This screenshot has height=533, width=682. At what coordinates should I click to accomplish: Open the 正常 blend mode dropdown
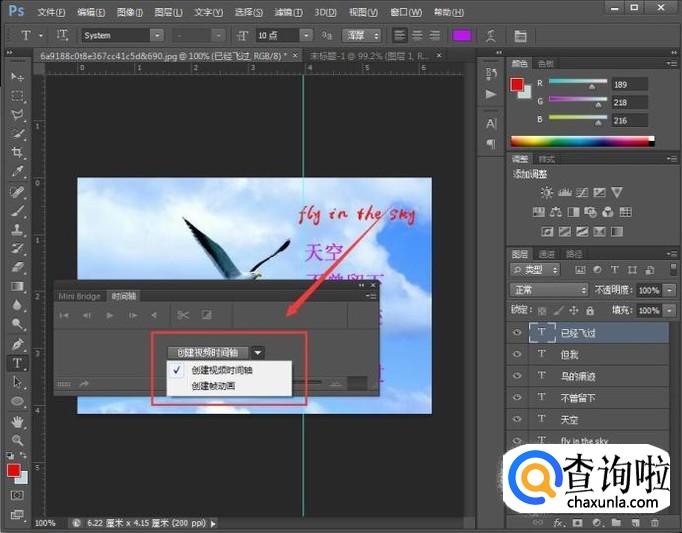pyautogui.click(x=549, y=290)
